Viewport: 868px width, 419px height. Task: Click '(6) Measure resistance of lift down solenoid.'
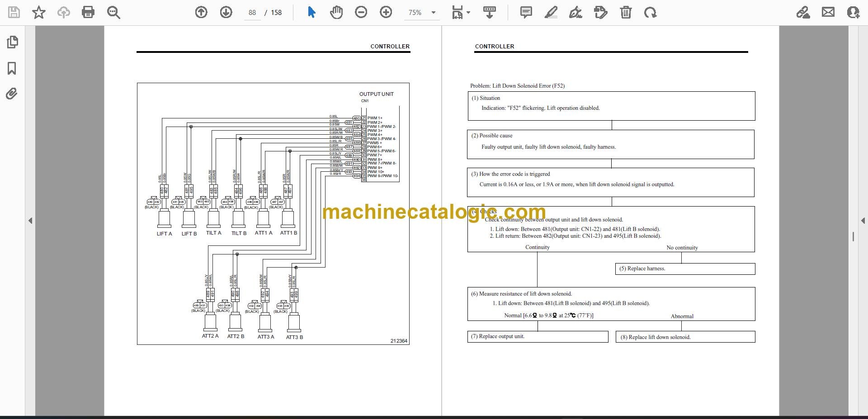[521, 294]
